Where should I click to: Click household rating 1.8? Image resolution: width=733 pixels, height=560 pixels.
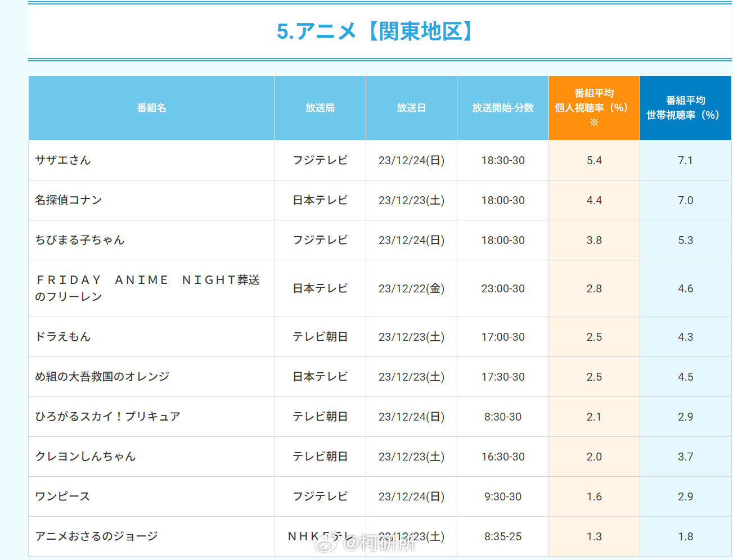coord(685,536)
